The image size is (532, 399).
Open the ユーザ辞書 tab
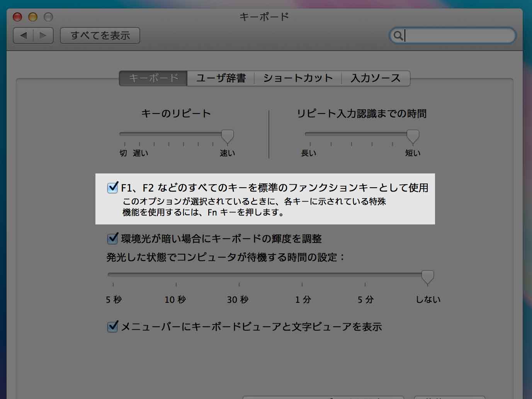221,78
